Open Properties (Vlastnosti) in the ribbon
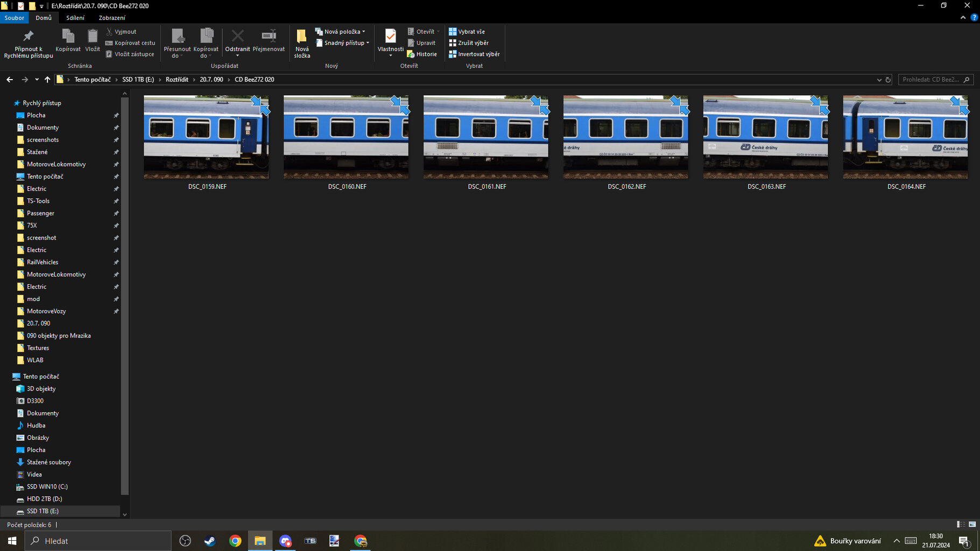Image resolution: width=980 pixels, height=551 pixels. 390,37
